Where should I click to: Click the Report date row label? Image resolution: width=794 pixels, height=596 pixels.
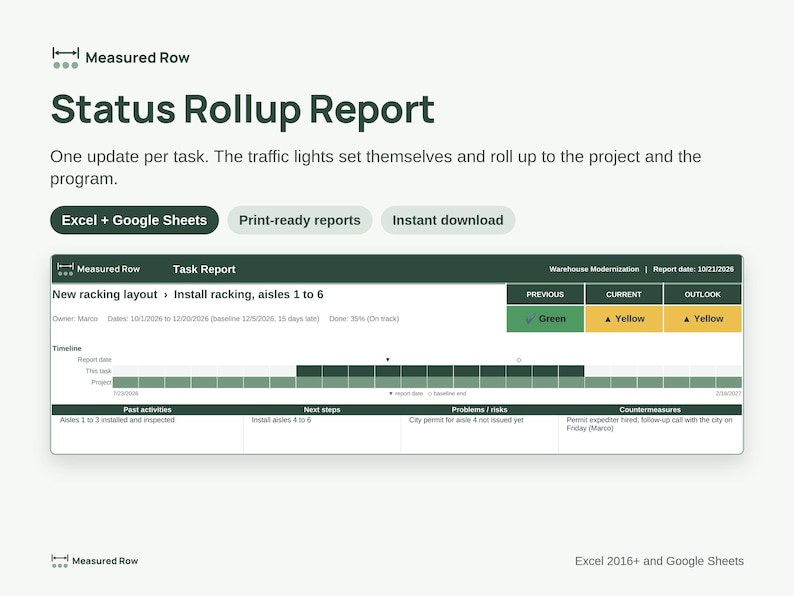(94, 360)
